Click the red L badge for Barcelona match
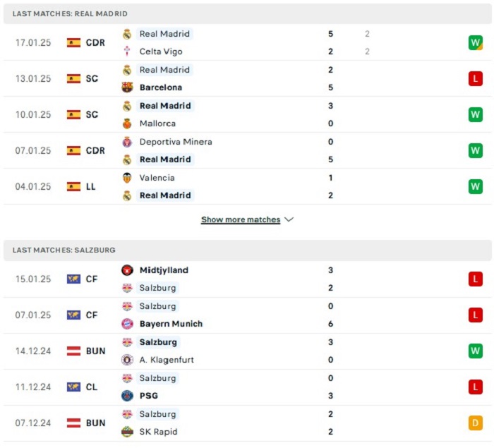The width and height of the screenshot is (494, 448). (476, 78)
